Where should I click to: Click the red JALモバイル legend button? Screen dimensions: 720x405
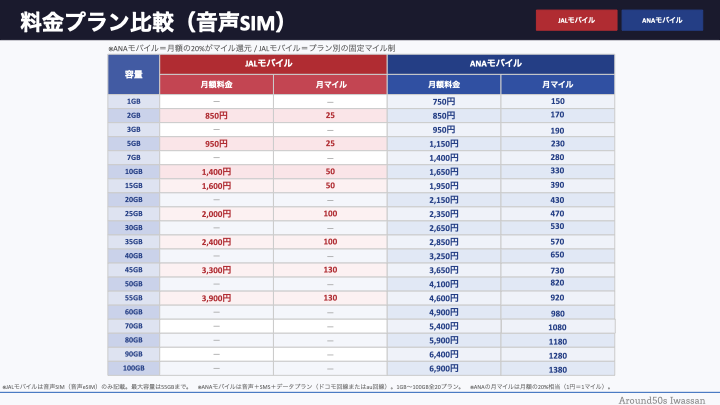pos(575,20)
